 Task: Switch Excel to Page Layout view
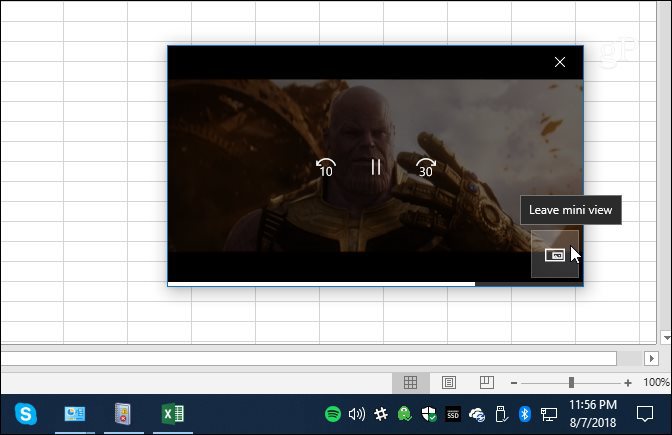click(449, 382)
